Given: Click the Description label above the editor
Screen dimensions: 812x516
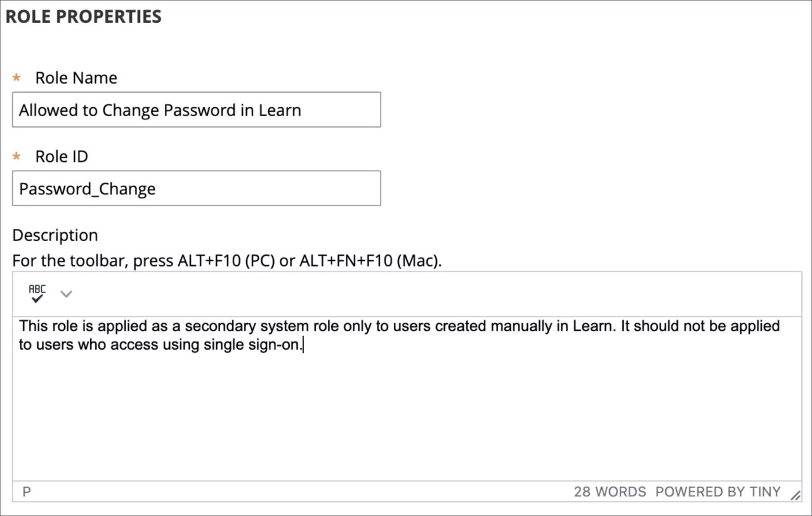Looking at the screenshot, I should 55,235.
